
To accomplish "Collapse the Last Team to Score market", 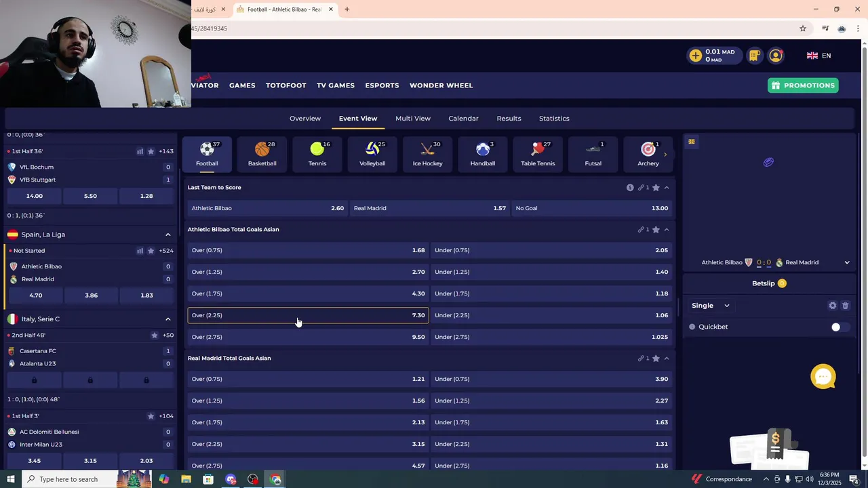I will coord(667,188).
